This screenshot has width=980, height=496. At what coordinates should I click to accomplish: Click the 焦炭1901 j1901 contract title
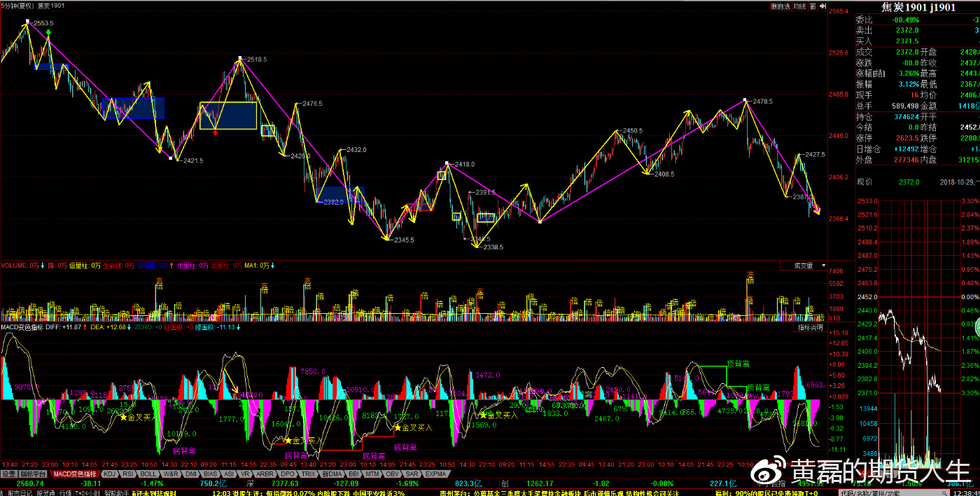tap(918, 8)
